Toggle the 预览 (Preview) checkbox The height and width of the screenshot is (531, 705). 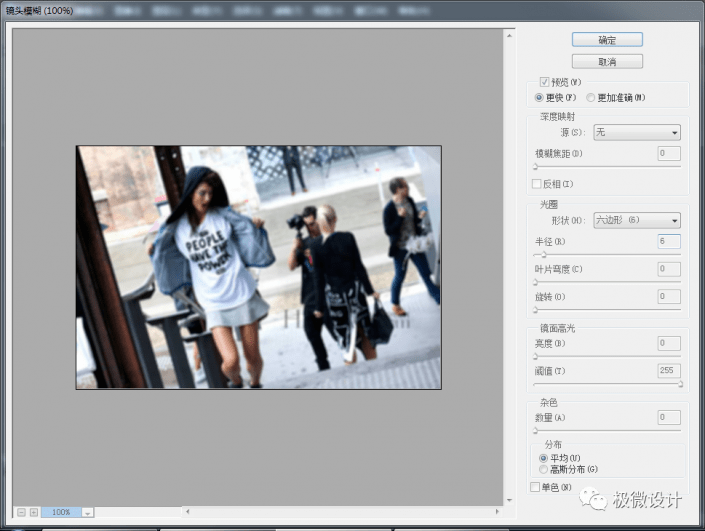click(x=545, y=82)
